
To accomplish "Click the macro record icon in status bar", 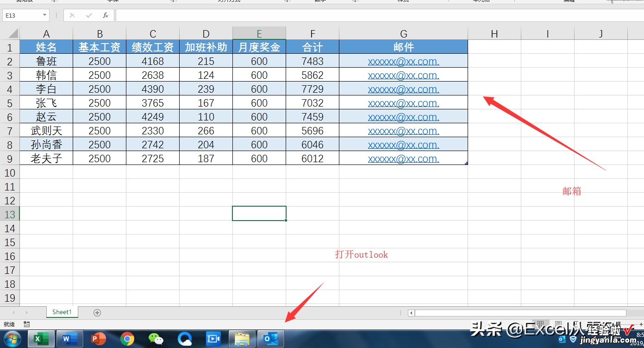I will [x=27, y=324].
